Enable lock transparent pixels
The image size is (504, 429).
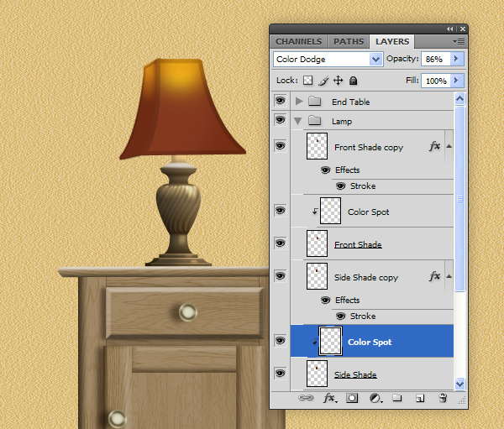pyautogui.click(x=308, y=81)
